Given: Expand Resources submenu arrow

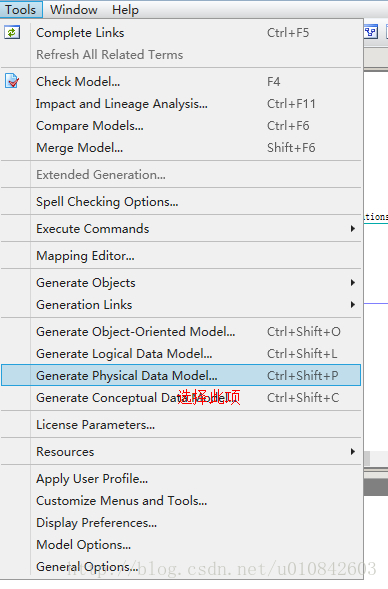Looking at the screenshot, I should point(352,452).
